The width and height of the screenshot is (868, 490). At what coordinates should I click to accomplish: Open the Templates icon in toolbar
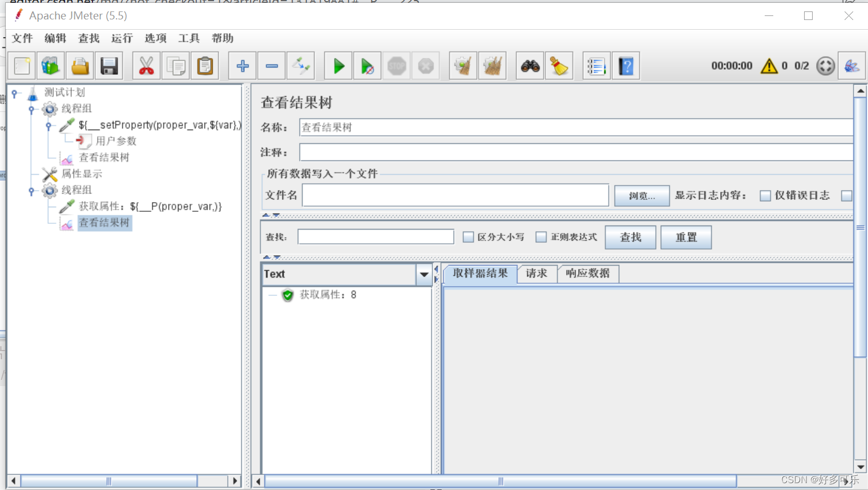tap(51, 66)
